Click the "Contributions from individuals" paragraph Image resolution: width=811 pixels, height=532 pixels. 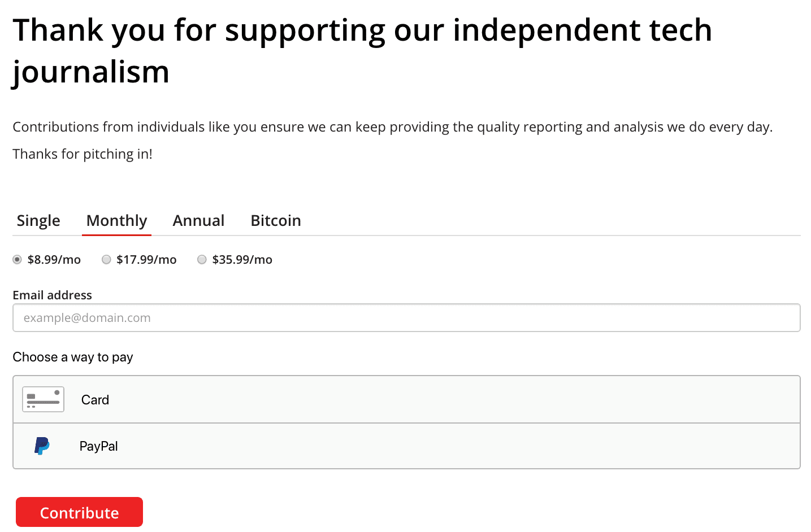click(x=392, y=127)
